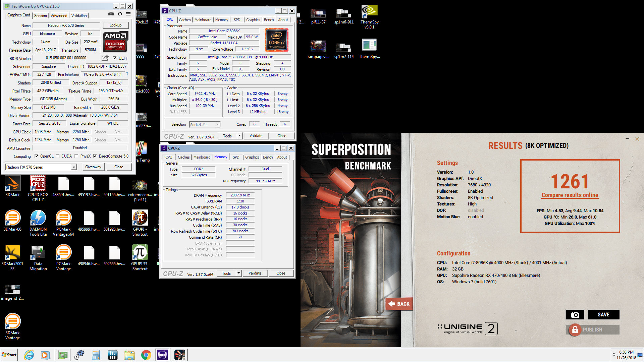Image resolution: width=644 pixels, height=362 pixels.
Task: Select the extremecoo... desktop image icon
Action: (140, 190)
